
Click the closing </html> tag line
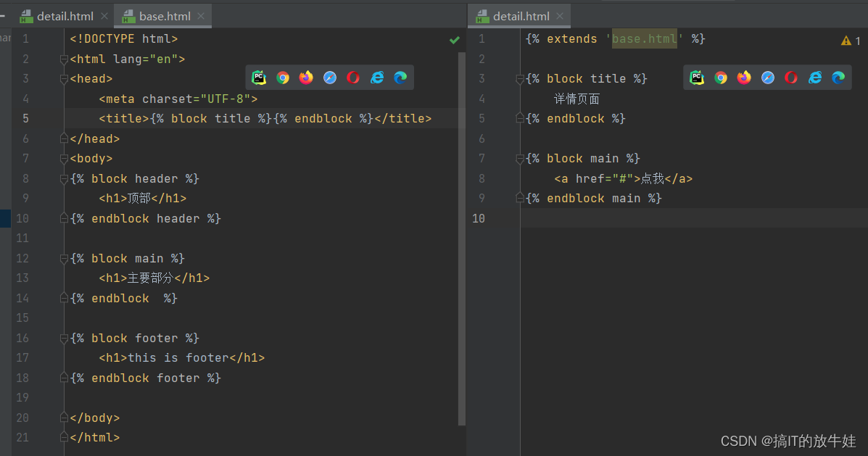95,437
